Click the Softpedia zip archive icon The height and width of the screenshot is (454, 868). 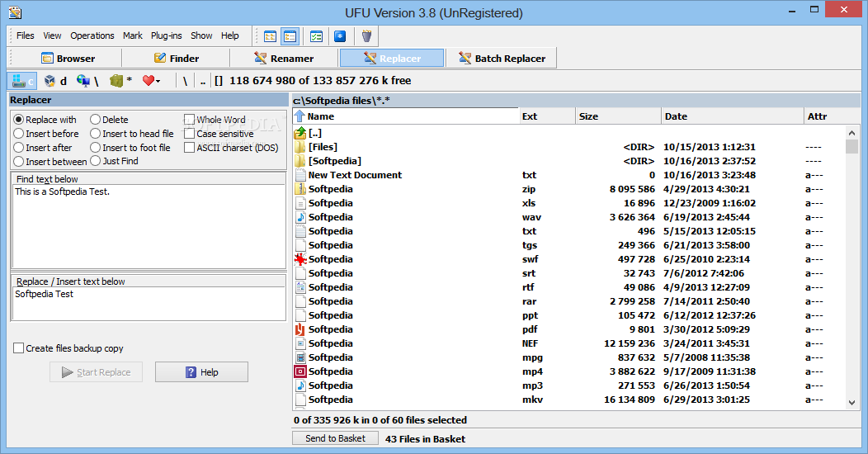pos(300,189)
